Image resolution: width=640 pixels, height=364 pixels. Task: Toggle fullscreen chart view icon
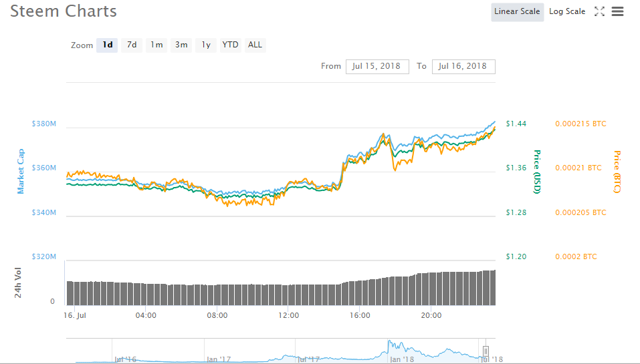pos(599,11)
